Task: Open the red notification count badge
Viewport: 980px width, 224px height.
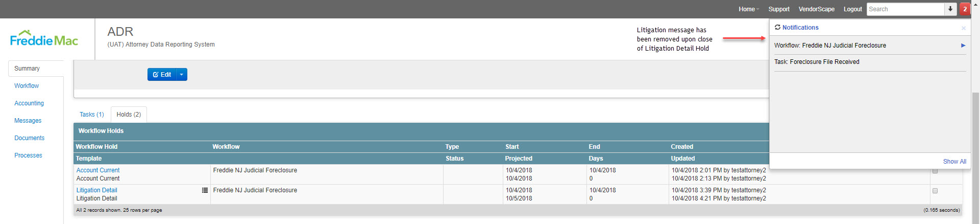Action: coord(965,9)
